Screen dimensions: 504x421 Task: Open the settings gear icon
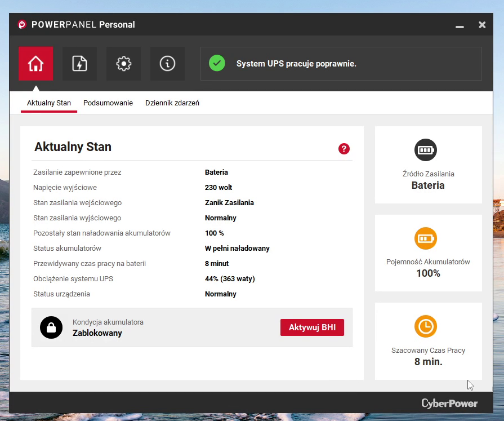pos(123,64)
